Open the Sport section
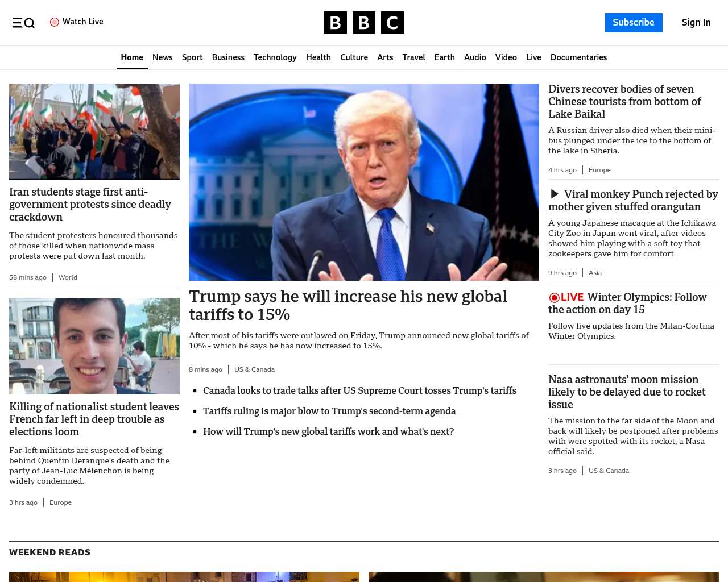 pos(192,57)
